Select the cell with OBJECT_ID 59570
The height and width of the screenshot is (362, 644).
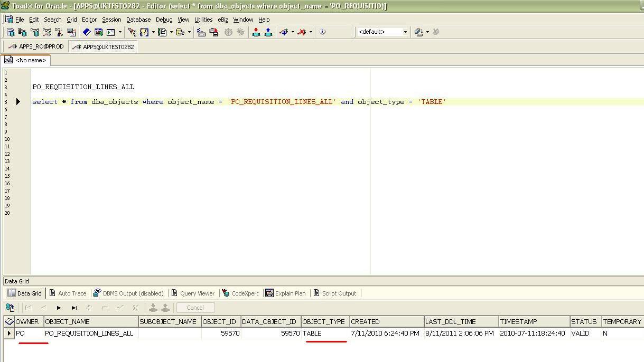point(221,334)
